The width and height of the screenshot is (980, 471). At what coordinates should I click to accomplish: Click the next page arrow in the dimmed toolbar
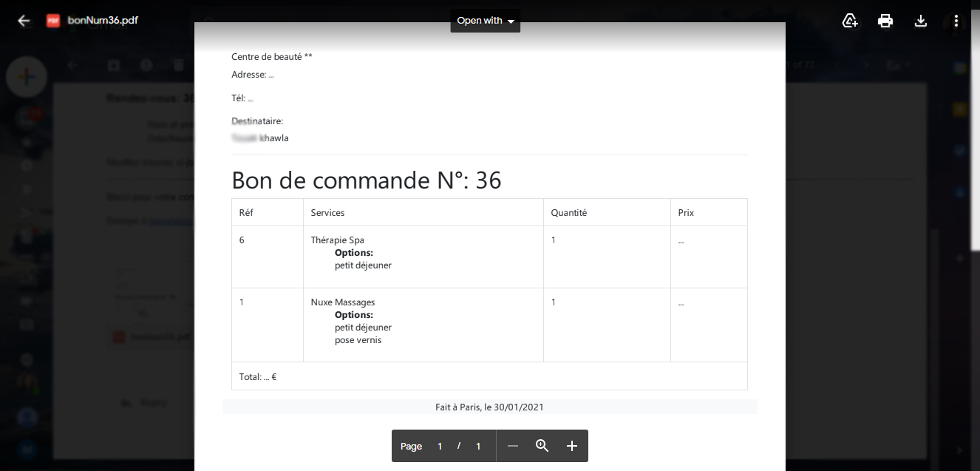[x=865, y=64]
